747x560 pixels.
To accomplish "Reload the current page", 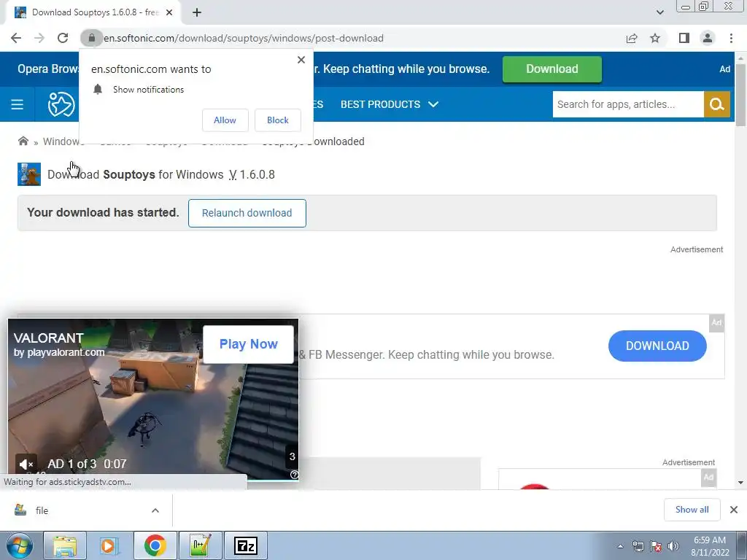I will tap(63, 38).
